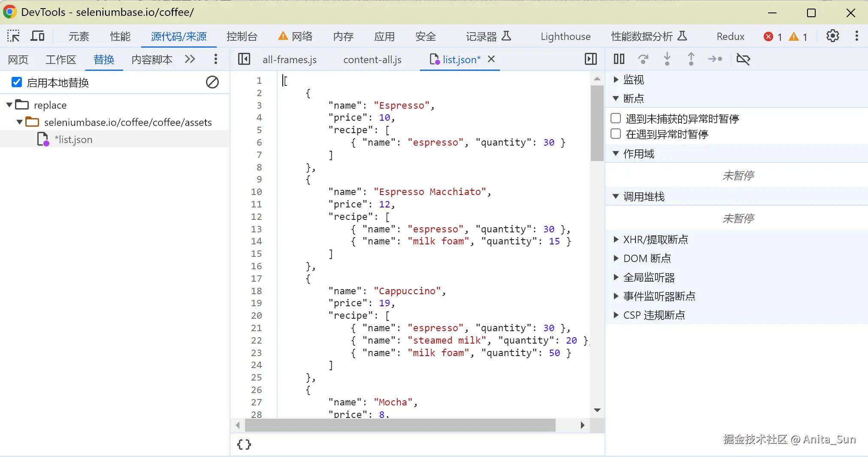Expand the XHR/提取断点 section

pos(616,239)
